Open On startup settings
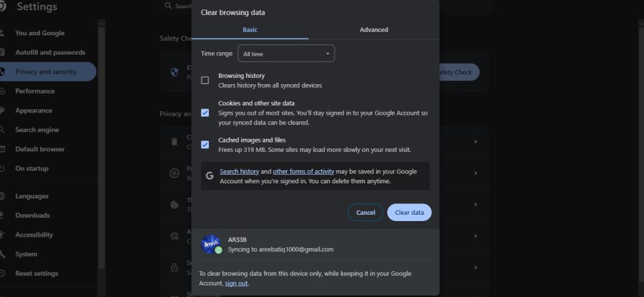Image resolution: width=644 pixels, height=297 pixels. click(31, 168)
